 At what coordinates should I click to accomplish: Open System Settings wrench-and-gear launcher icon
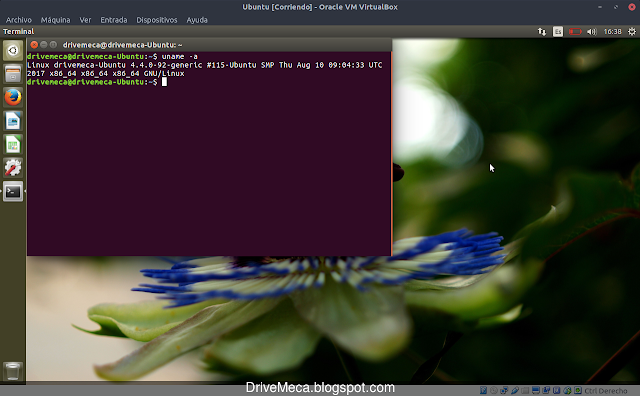tap(13, 167)
